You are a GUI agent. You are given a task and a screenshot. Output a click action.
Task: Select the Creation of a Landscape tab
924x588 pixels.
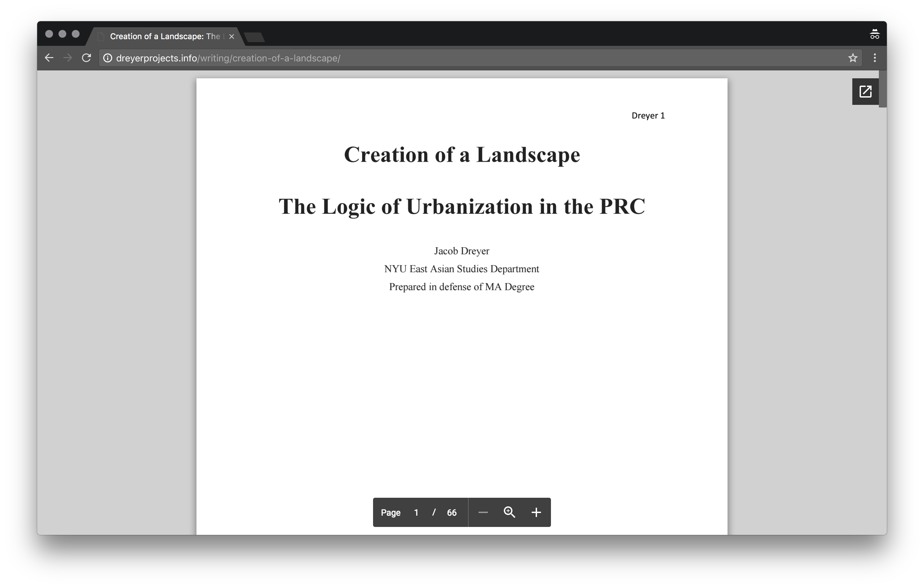[x=165, y=37]
